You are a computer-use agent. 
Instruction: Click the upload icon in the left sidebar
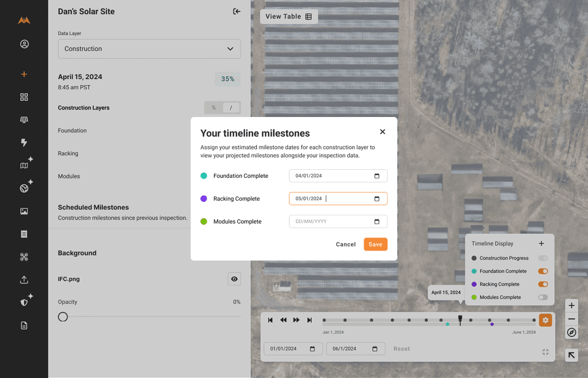pos(24,279)
